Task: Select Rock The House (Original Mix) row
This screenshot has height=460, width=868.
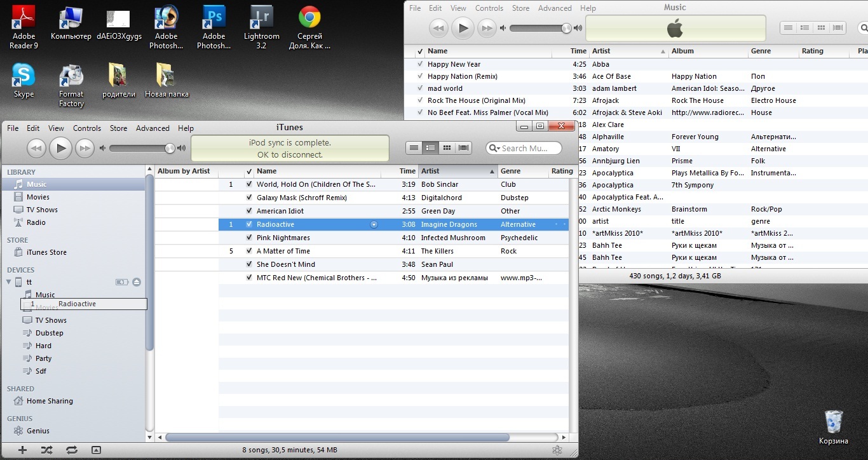Action: pyautogui.click(x=635, y=100)
